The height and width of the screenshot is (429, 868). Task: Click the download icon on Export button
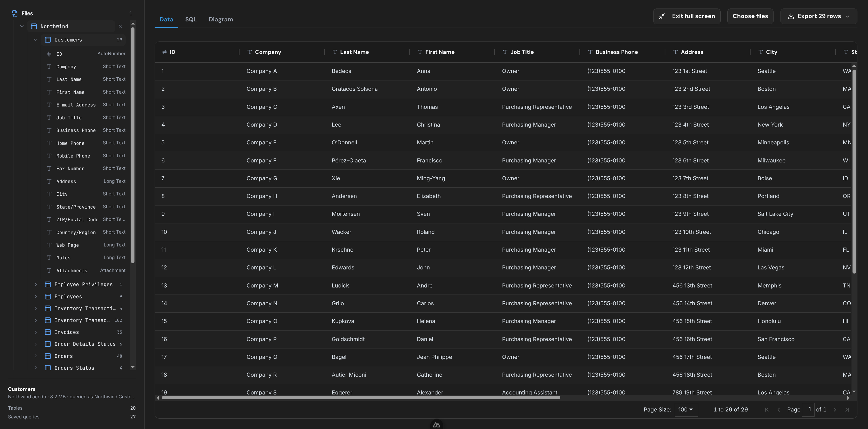tap(791, 16)
